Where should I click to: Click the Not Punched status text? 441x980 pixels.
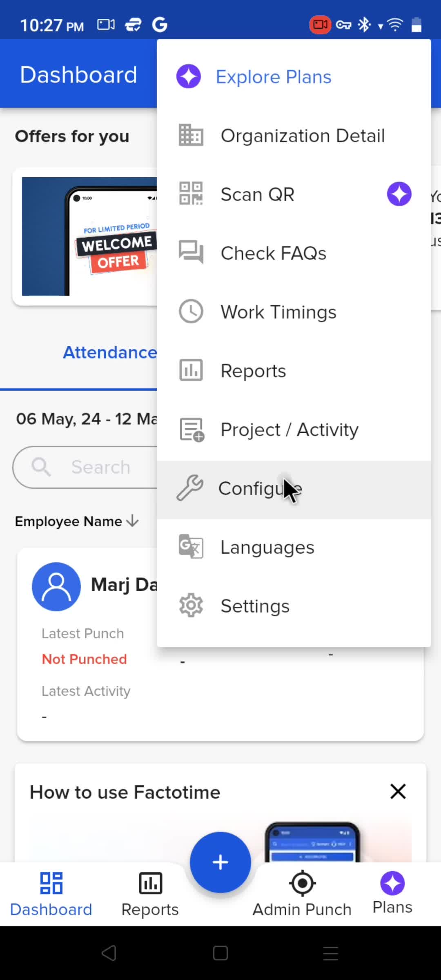[x=84, y=659]
